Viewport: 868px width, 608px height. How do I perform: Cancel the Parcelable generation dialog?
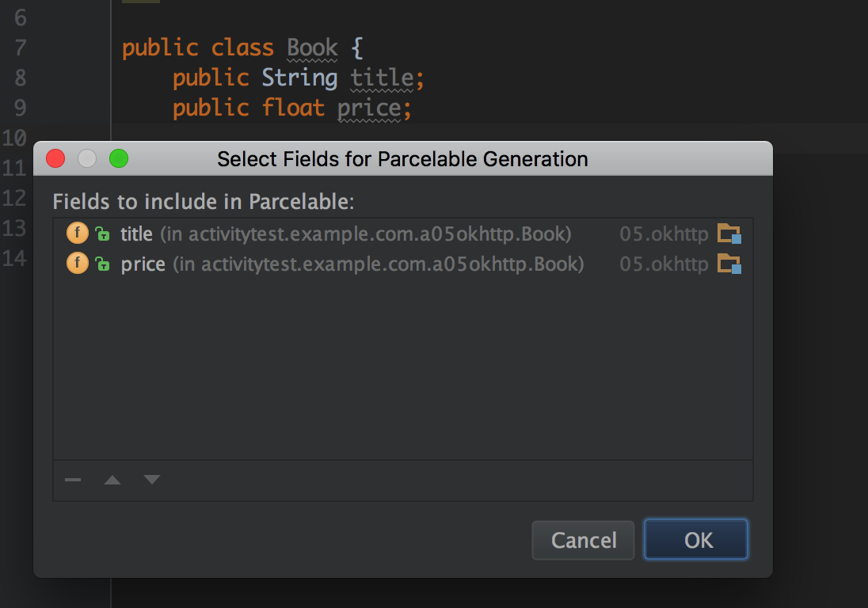click(584, 540)
